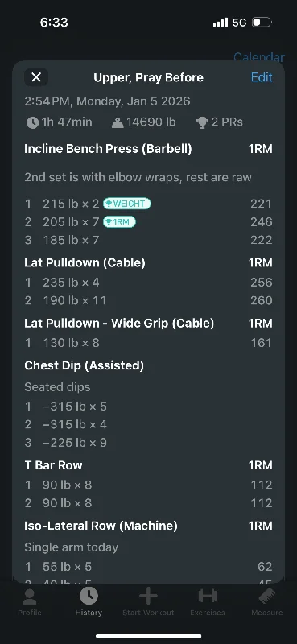
Task: Tap the battery indicator in status bar
Action: [x=262, y=23]
